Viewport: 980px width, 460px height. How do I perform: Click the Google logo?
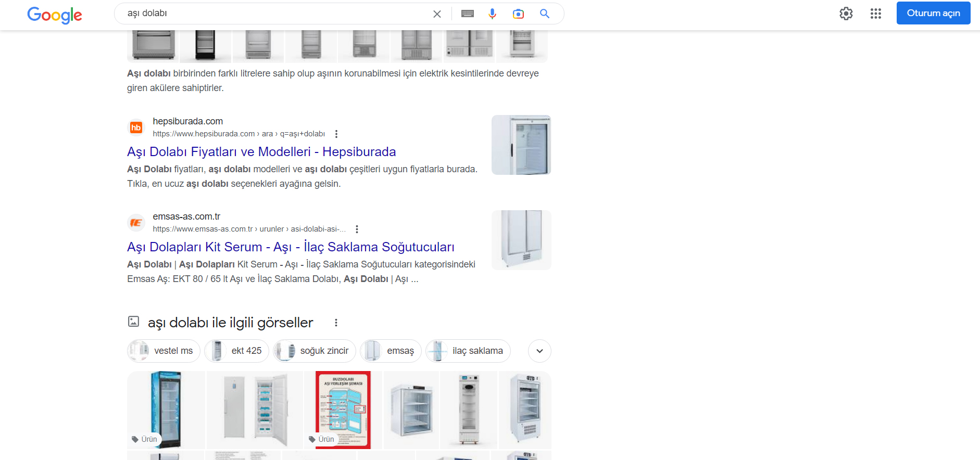click(x=55, y=15)
